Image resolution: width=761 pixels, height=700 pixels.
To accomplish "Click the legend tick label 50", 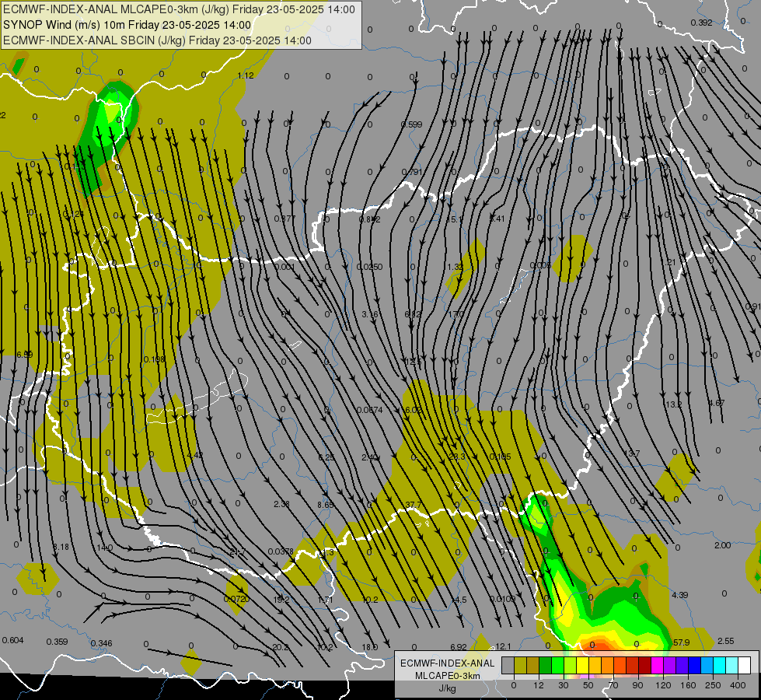I will [588, 685].
